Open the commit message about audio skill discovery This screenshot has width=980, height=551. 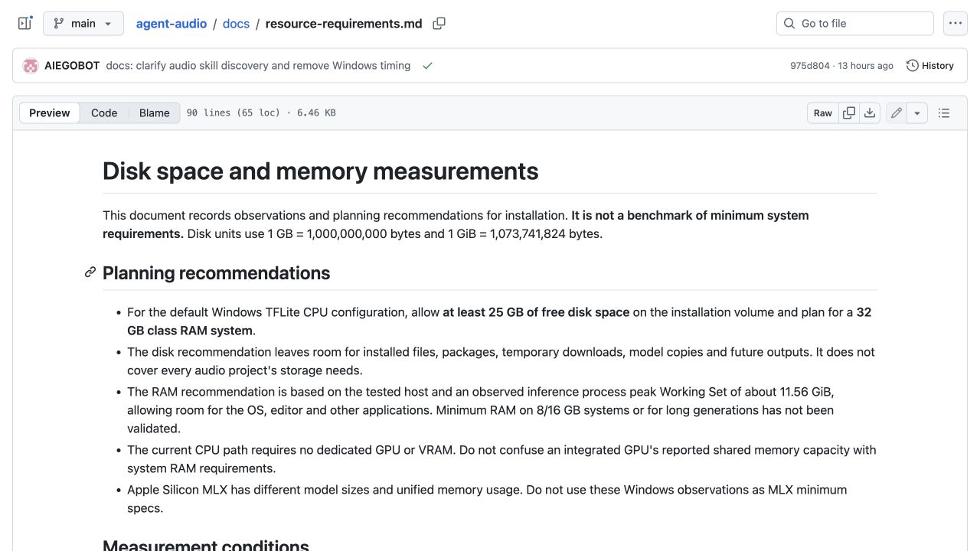(x=258, y=66)
